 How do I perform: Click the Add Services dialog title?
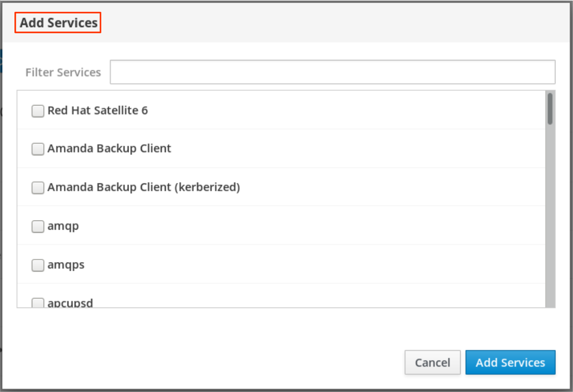[x=59, y=23]
